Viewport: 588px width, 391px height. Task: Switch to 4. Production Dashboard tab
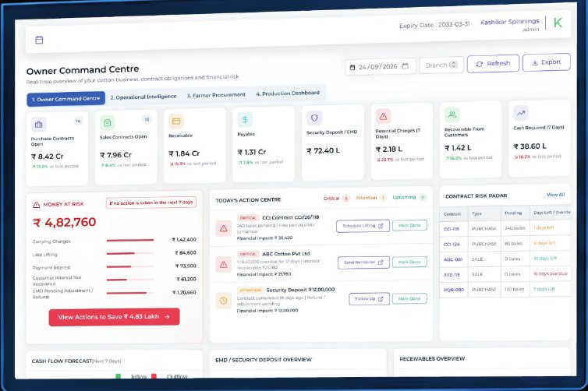tap(288, 93)
